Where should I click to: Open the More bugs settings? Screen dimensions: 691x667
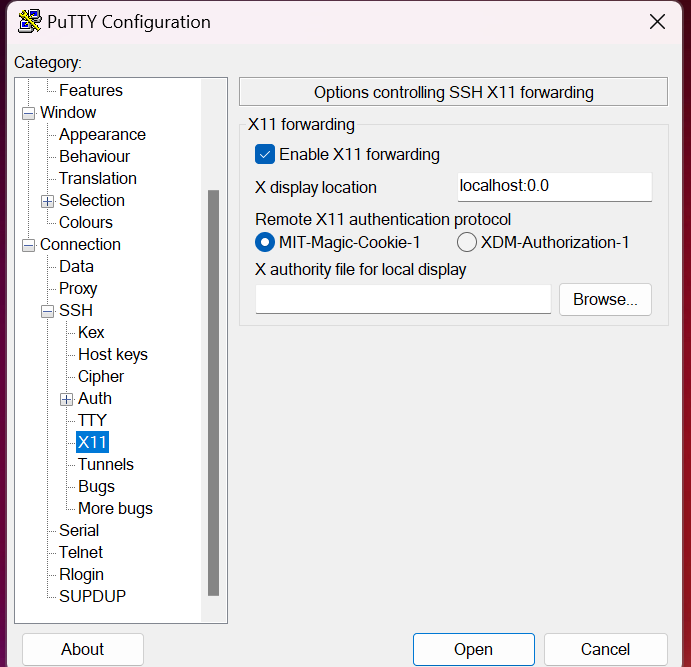coord(115,509)
